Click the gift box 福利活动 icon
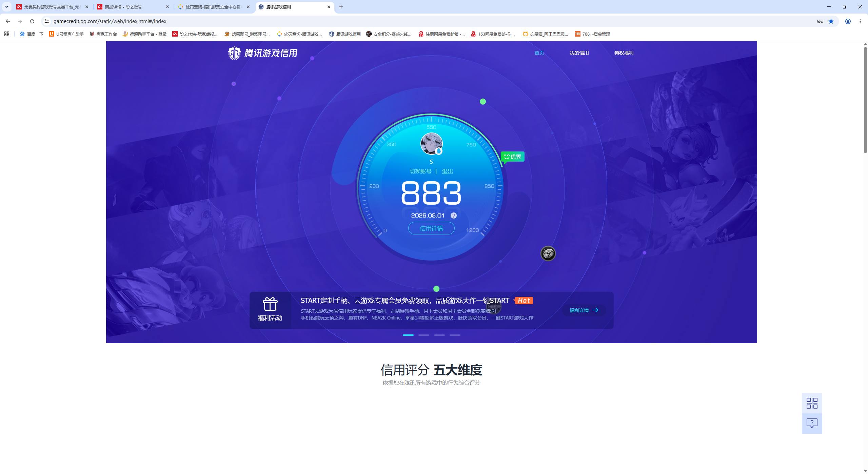The height and width of the screenshot is (474, 868). click(270, 304)
